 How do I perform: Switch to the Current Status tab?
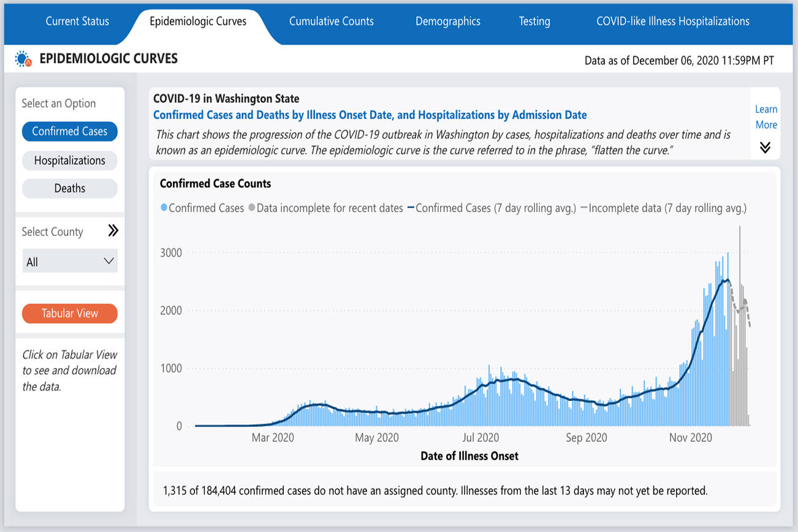pyautogui.click(x=77, y=21)
